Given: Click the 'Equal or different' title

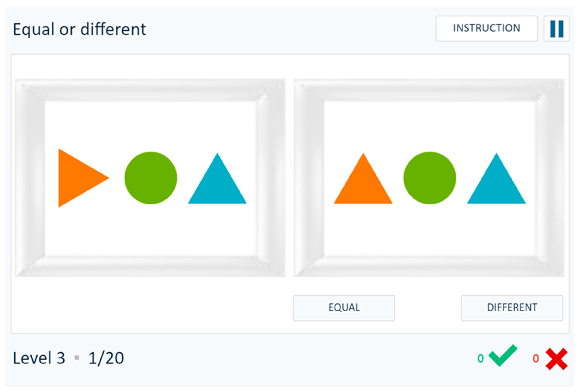Looking at the screenshot, I should pos(79,29).
